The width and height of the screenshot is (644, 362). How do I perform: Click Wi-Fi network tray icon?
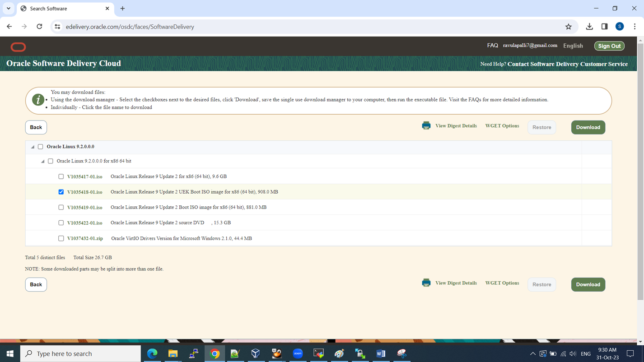pos(563,353)
